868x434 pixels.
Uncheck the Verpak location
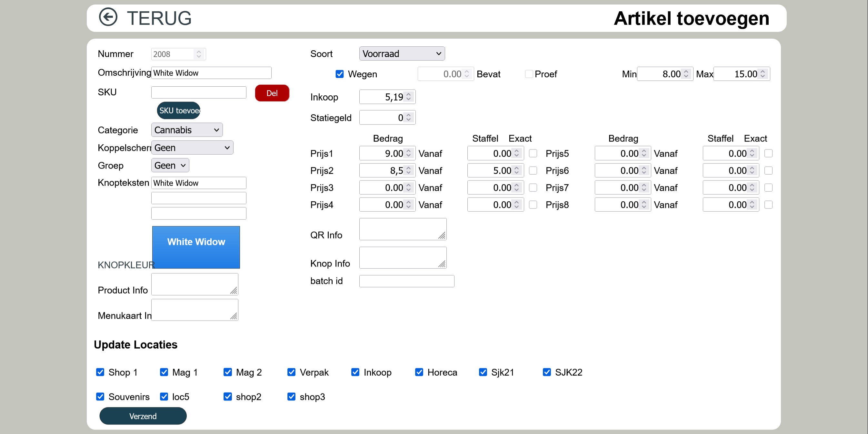click(x=292, y=372)
